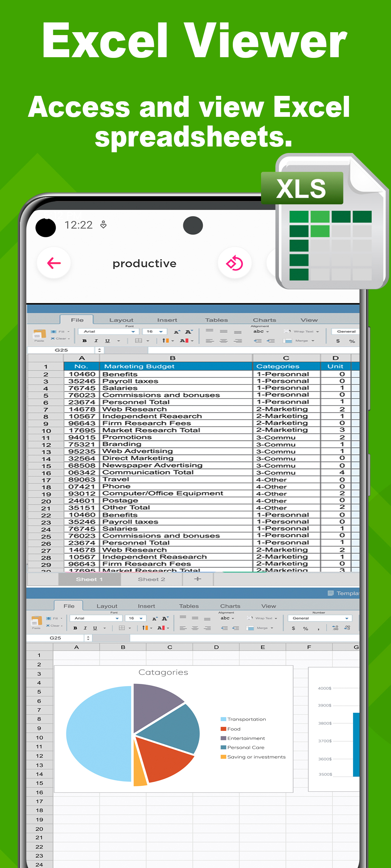Viewport: 391px width, 868px height.
Task: Click align middle icon in chart sheet toolbar
Action: (x=195, y=618)
